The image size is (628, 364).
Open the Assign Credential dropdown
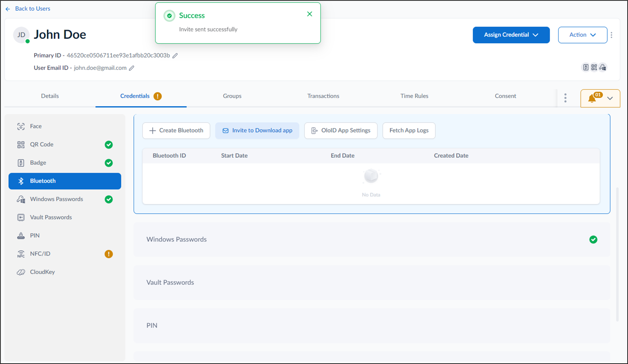click(511, 35)
